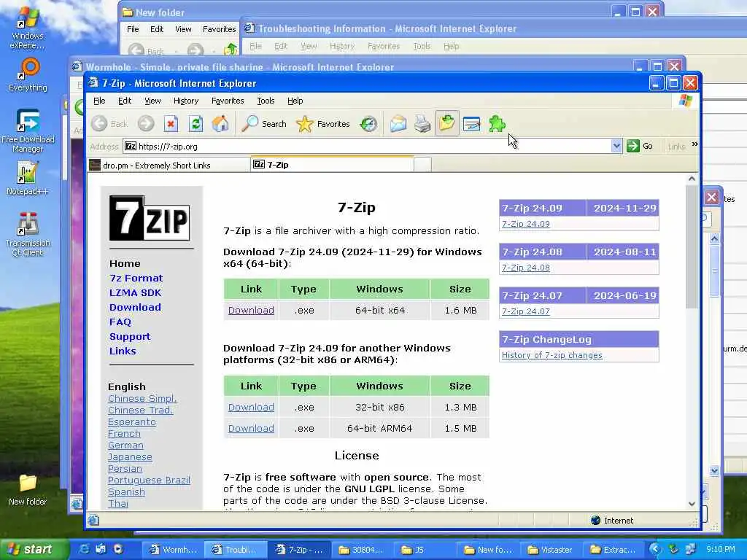Click the Up folder icon in New folder window
The height and width of the screenshot is (560, 747).
pyautogui.click(x=231, y=49)
